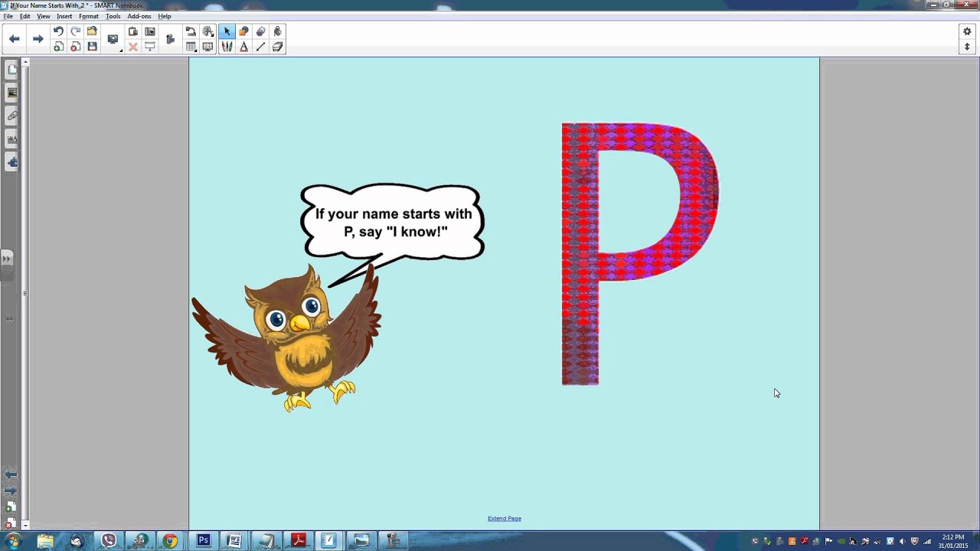Open the Insert menu
Screen dimensions: 980x551
(64, 16)
